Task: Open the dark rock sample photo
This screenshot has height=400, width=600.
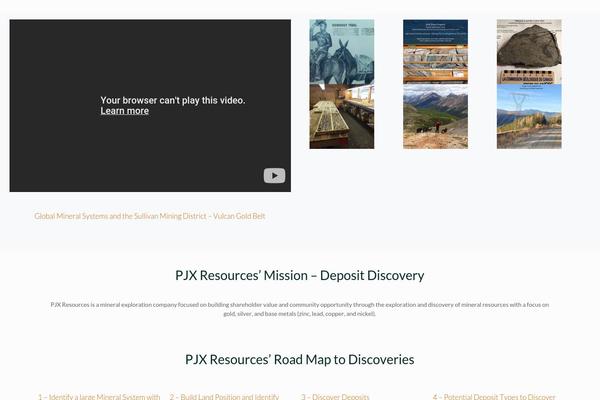Action: pos(529,52)
